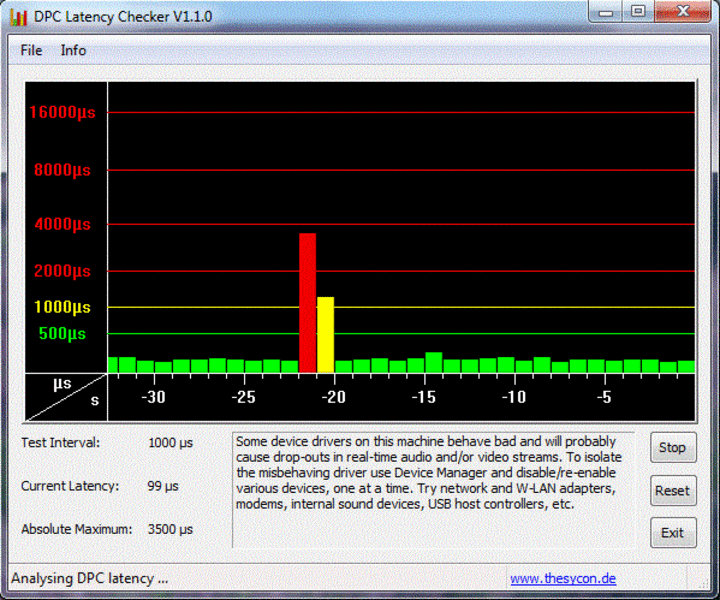Click the driver warning message text

coord(428,472)
